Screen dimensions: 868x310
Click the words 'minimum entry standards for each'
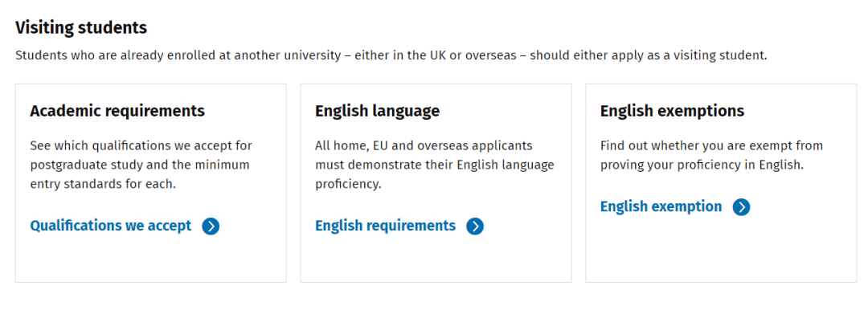[x=140, y=174]
